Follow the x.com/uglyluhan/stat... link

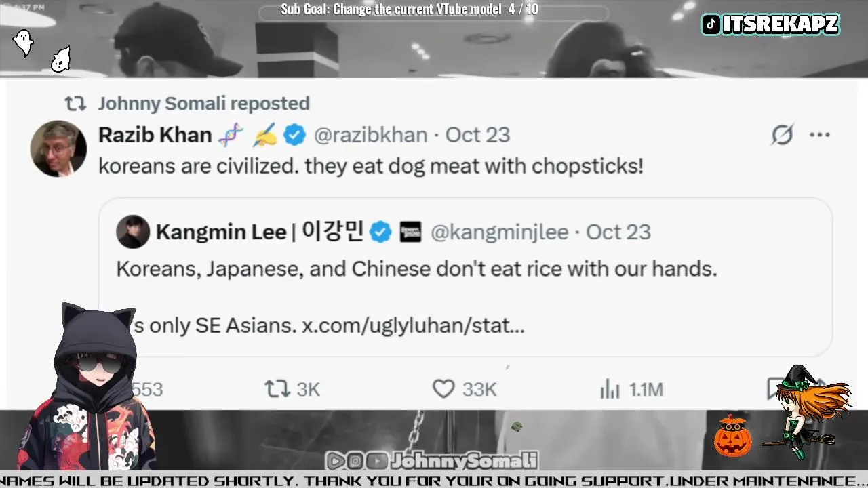point(413,326)
